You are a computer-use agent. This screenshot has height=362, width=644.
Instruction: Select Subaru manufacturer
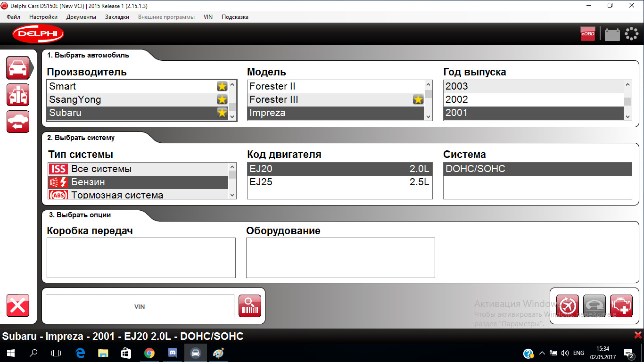138,113
